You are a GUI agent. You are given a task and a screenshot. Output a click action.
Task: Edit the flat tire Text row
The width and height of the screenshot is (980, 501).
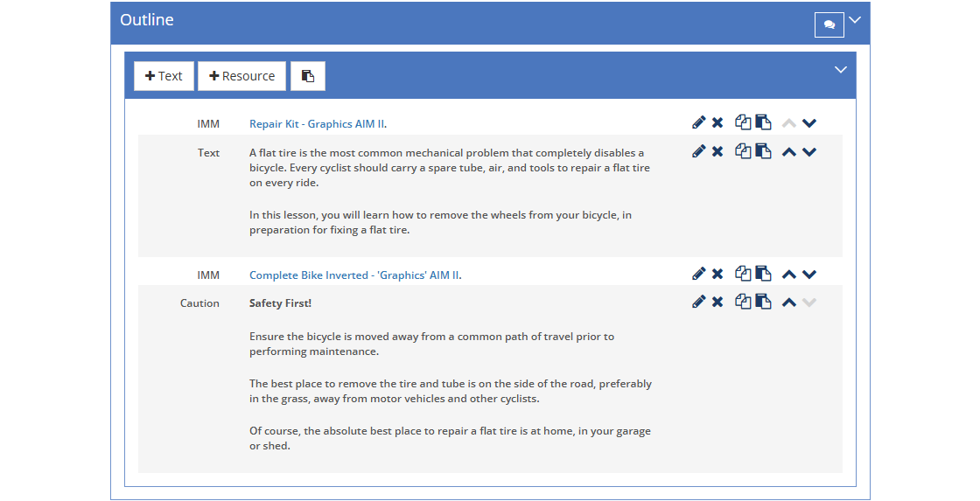pos(699,151)
